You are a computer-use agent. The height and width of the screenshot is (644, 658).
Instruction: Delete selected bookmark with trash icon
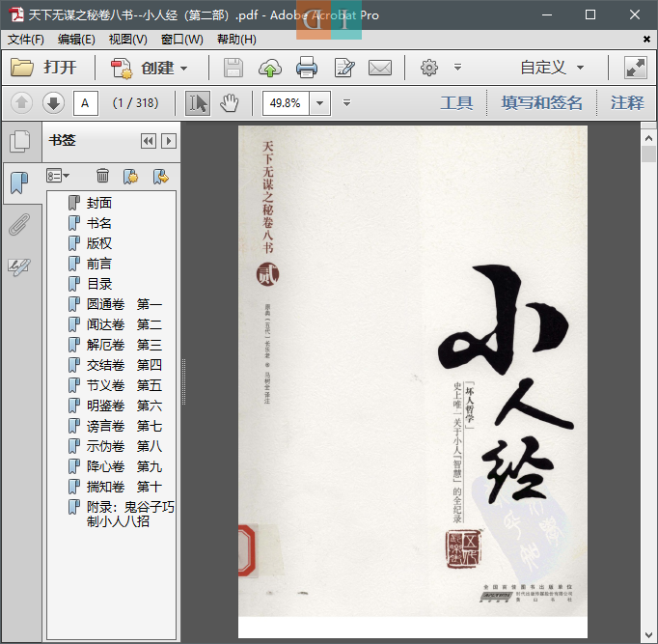coord(102,176)
